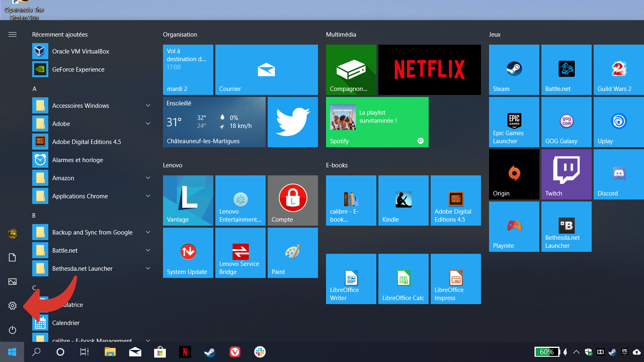
Task: Launch Steam from the Jeux group
Action: [514, 70]
